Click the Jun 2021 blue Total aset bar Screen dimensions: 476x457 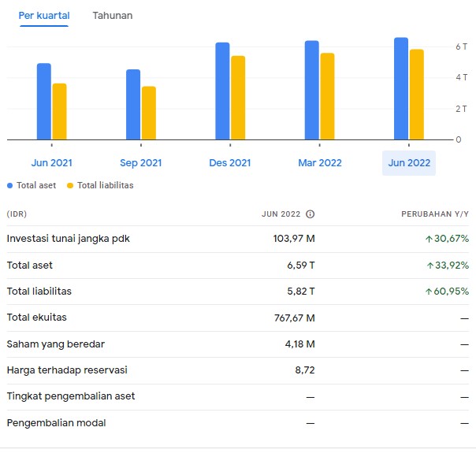pyautogui.click(x=44, y=102)
